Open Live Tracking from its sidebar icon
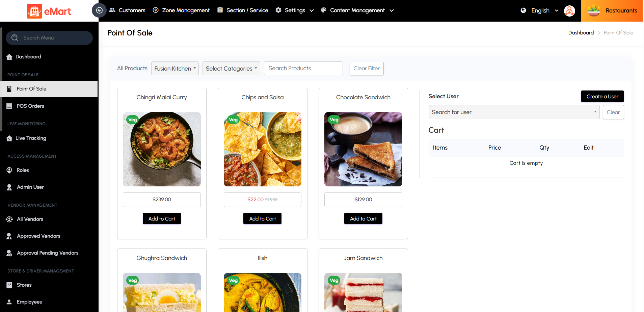 pyautogui.click(x=9, y=138)
